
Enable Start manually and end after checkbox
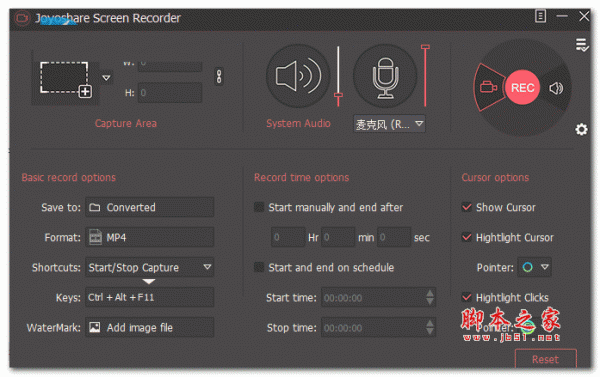259,207
